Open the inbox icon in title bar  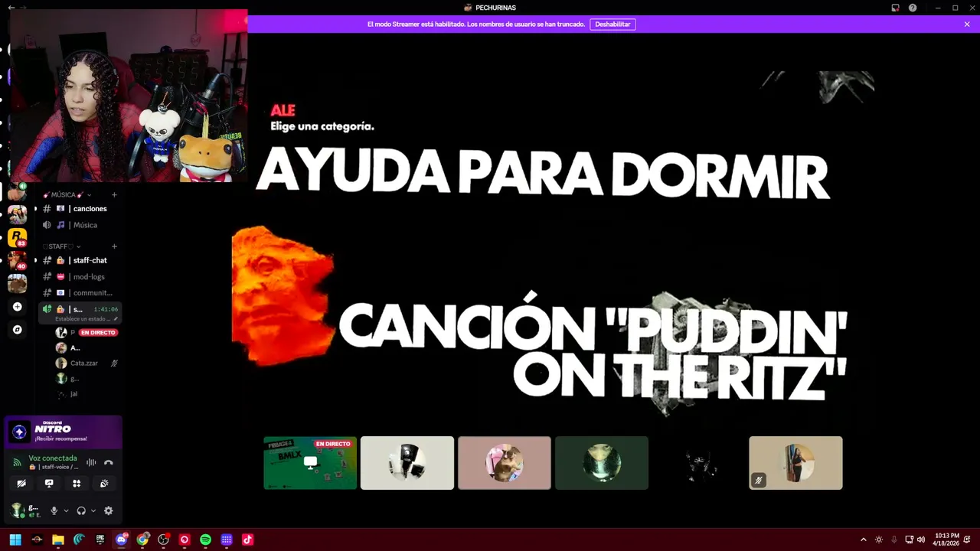click(895, 8)
